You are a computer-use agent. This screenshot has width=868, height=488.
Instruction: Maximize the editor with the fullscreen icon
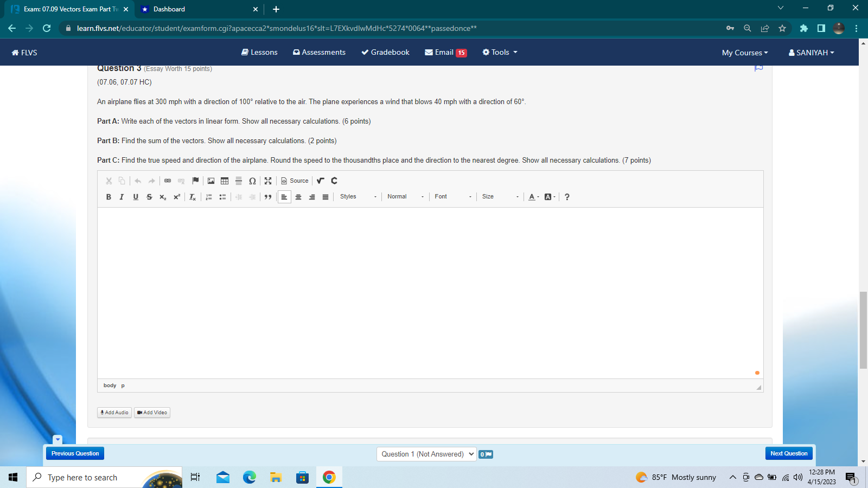point(268,181)
